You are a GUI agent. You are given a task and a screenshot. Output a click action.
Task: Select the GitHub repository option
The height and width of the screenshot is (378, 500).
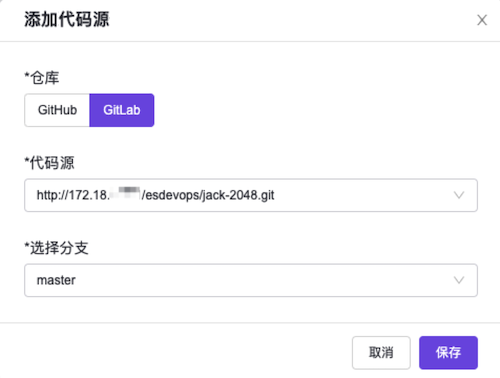point(57,110)
